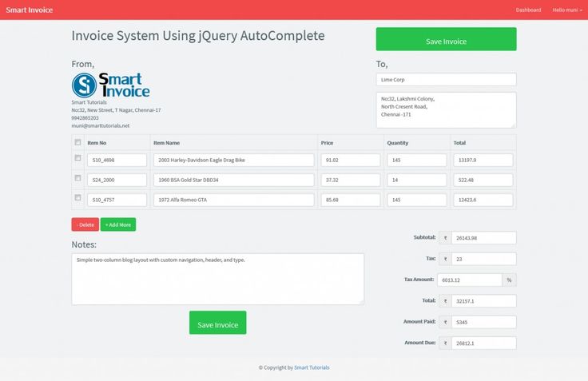Viewport: 588px width, 381px height.
Task: Click the recipient address textarea
Action: point(447,110)
